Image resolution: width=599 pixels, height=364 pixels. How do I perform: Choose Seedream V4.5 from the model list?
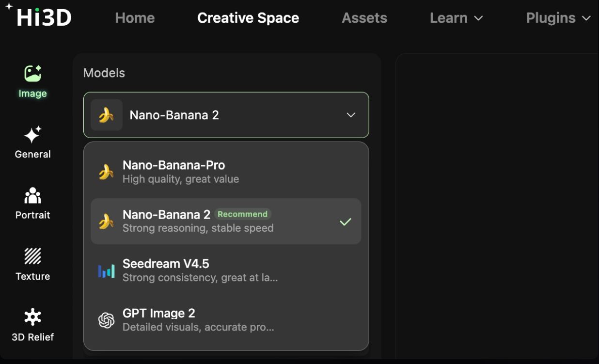tap(226, 270)
